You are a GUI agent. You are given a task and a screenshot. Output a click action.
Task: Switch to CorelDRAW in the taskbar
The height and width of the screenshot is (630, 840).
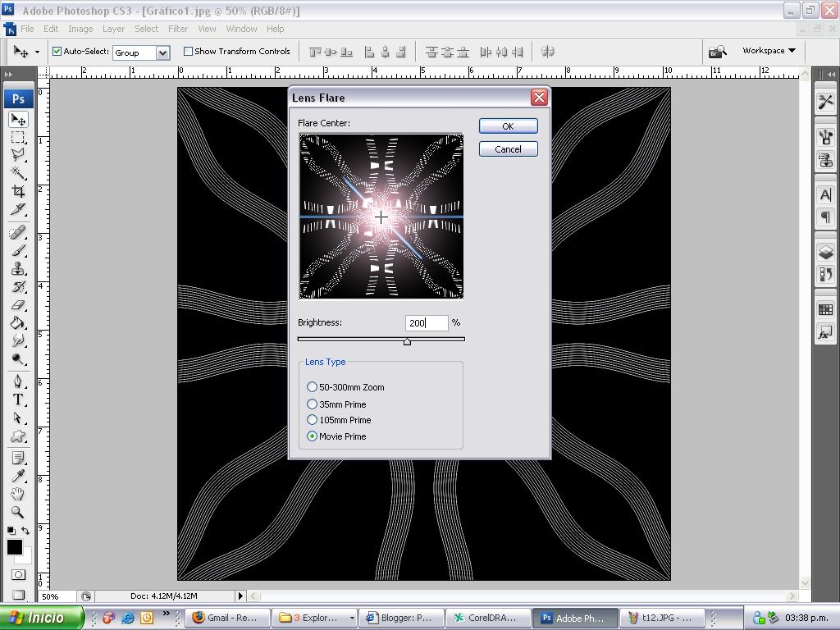488,618
